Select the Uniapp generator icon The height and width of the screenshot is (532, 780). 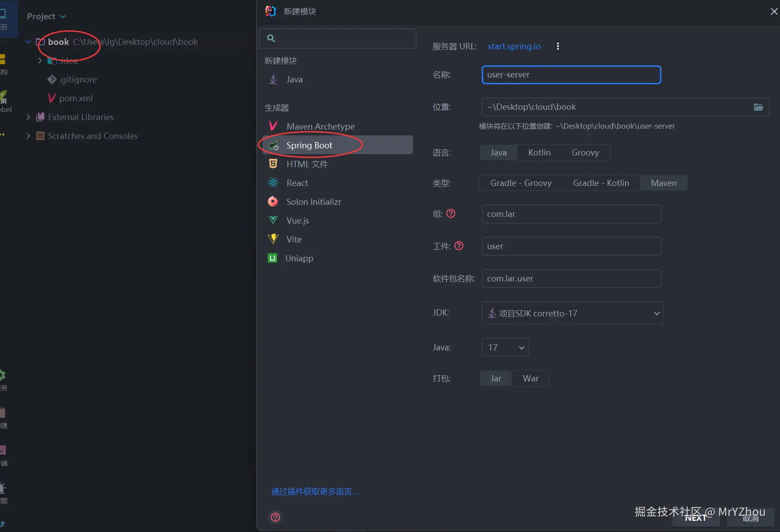[272, 258]
